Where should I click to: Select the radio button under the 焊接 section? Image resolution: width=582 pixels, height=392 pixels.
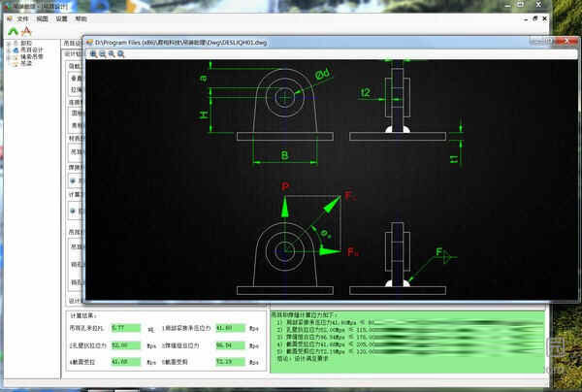coord(71,180)
